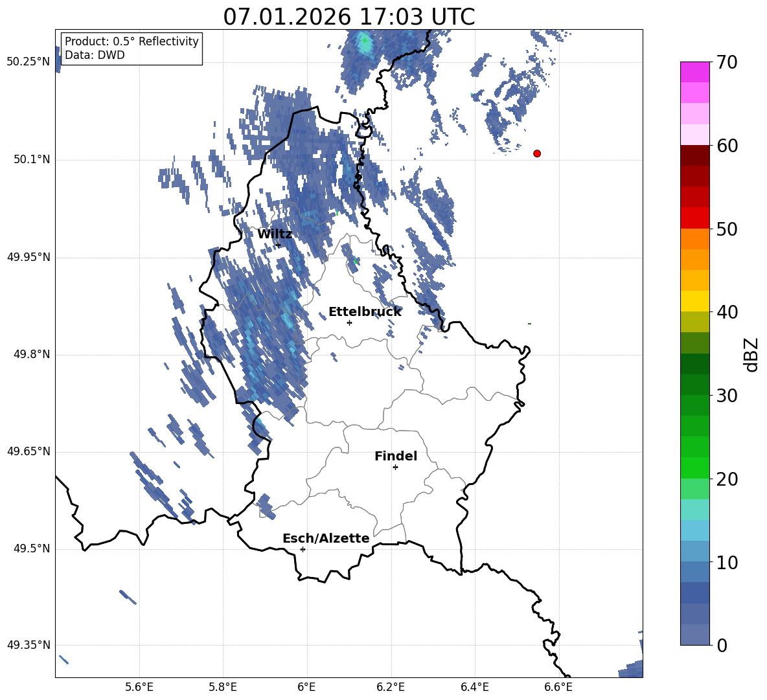The width and height of the screenshot is (767, 700).
Task: Pick the orange swatch just below 50
Action: tap(695, 239)
